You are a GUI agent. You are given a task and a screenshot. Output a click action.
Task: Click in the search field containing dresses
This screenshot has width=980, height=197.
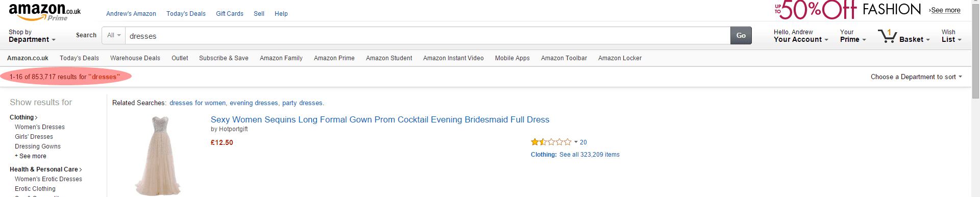(x=428, y=36)
